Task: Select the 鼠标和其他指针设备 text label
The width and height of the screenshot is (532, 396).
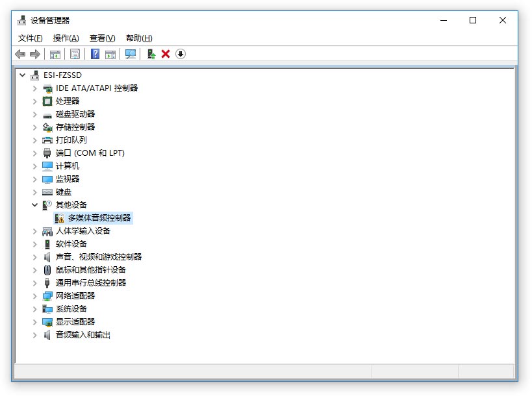Action: (x=91, y=270)
